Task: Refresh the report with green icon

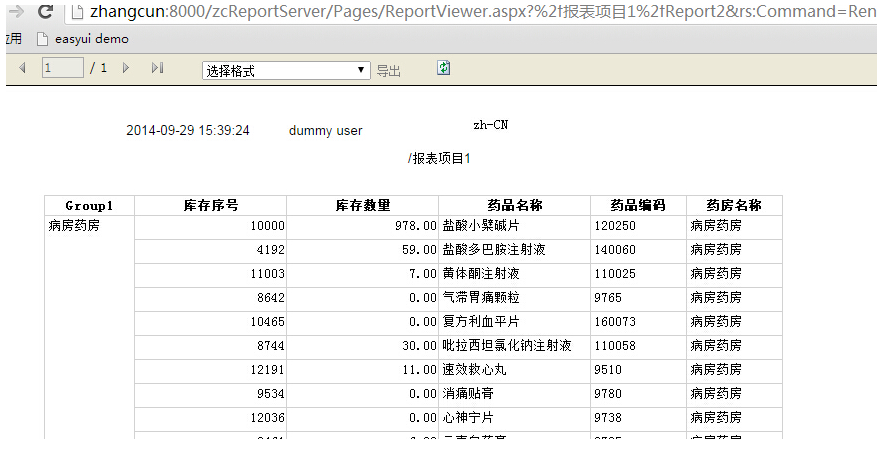Action: point(444,68)
